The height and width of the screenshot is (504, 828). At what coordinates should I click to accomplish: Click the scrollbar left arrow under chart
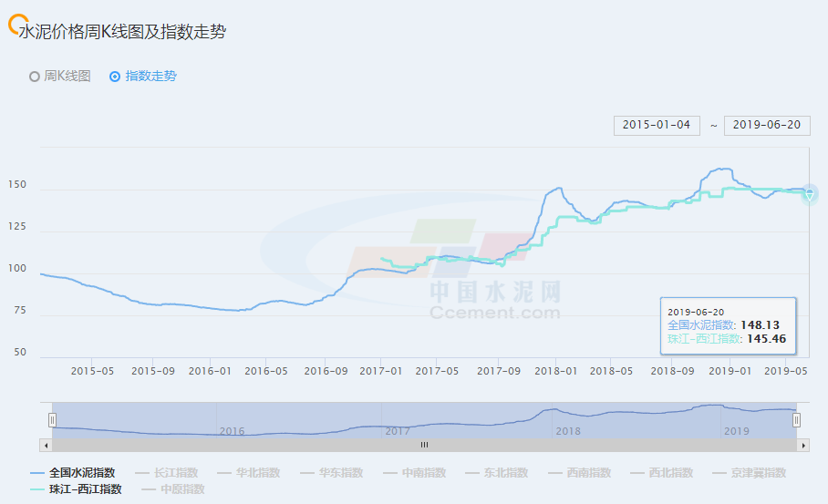pos(45,445)
